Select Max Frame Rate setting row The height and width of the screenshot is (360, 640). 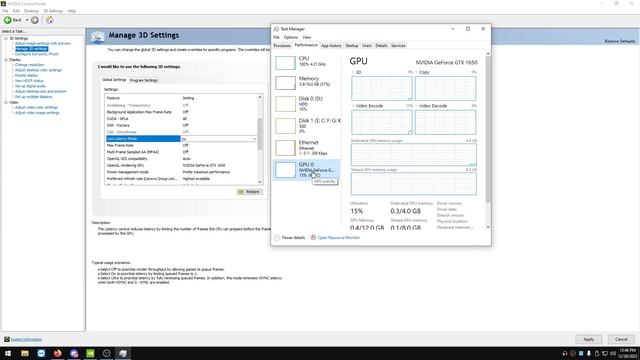coord(181,145)
